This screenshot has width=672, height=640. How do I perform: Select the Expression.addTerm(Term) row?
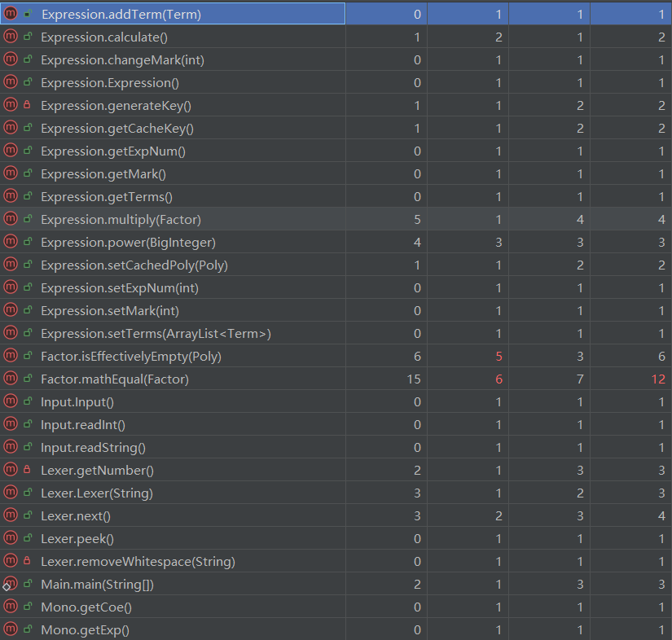pyautogui.click(x=336, y=14)
